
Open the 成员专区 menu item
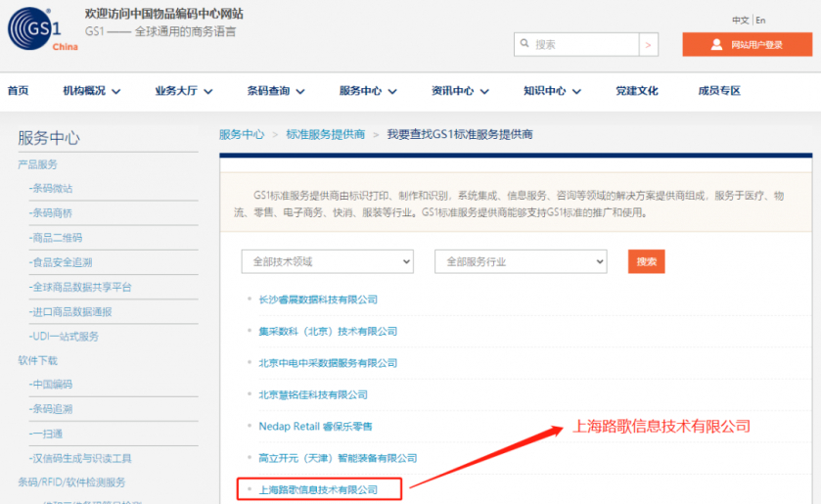point(719,91)
